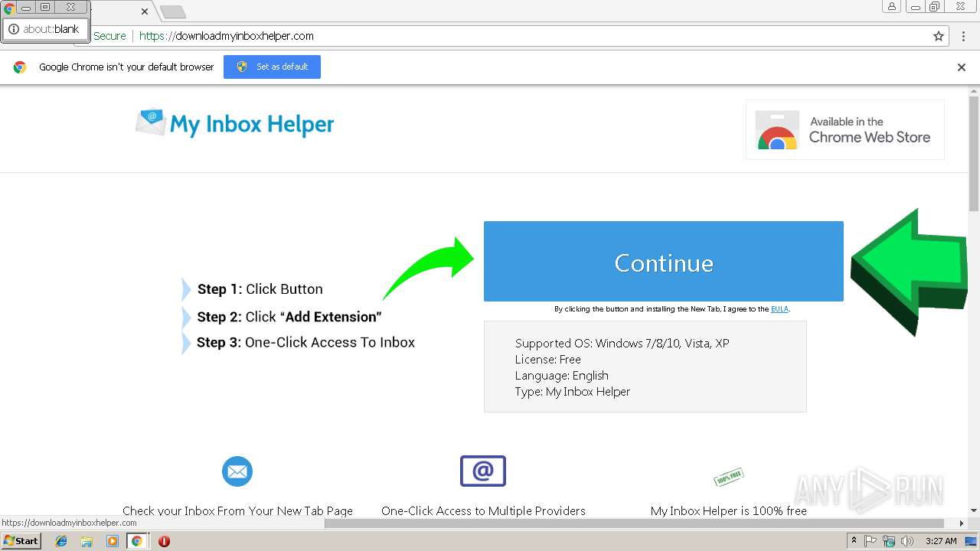980x551 pixels.
Task: Open media player from taskbar
Action: (113, 541)
